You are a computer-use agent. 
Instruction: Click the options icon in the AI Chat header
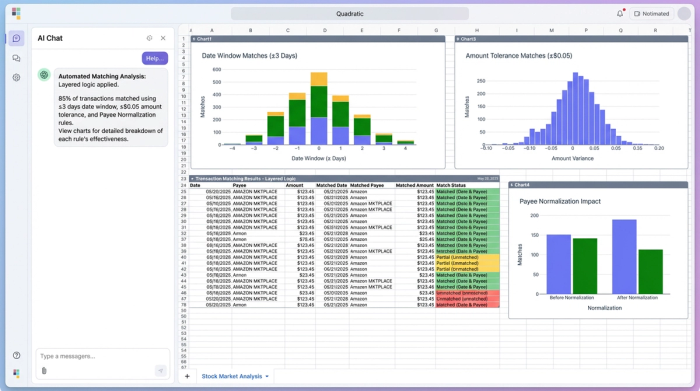tap(150, 38)
